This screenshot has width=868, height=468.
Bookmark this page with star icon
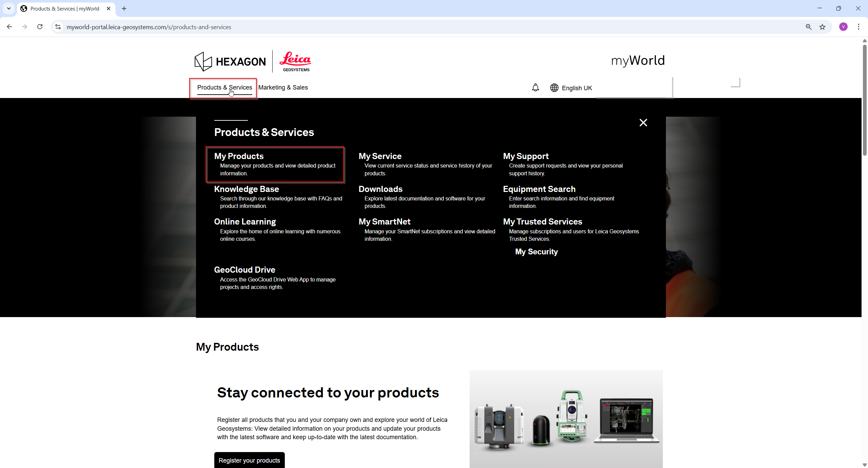pyautogui.click(x=823, y=27)
